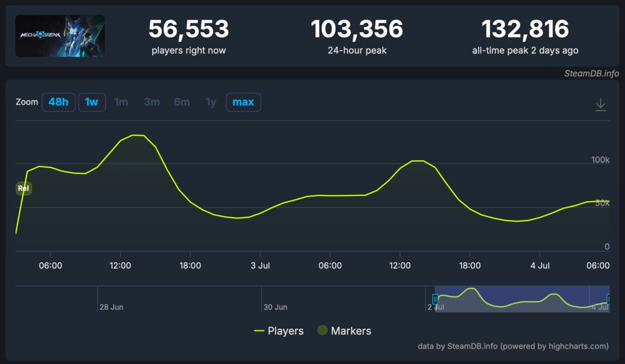Select the disabled 1m zoom option
The width and height of the screenshot is (625, 364).
121,102
